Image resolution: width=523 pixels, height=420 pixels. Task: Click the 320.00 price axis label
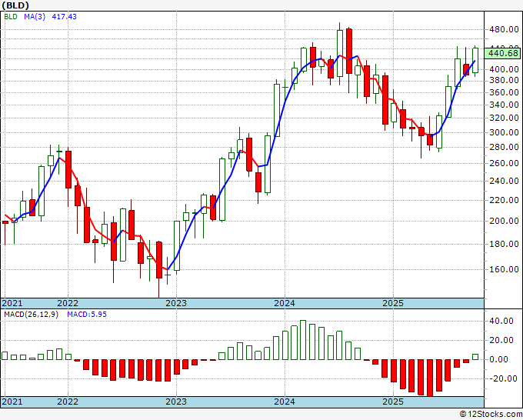[x=504, y=118]
